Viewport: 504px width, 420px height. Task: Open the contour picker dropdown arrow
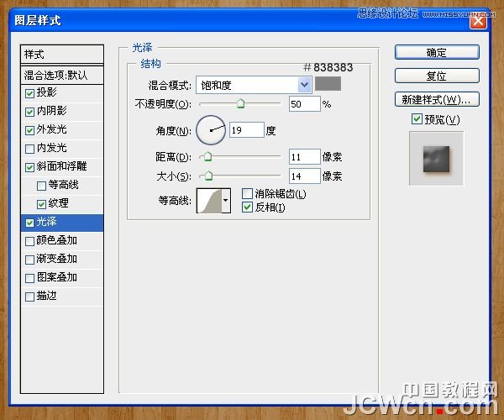click(x=226, y=201)
